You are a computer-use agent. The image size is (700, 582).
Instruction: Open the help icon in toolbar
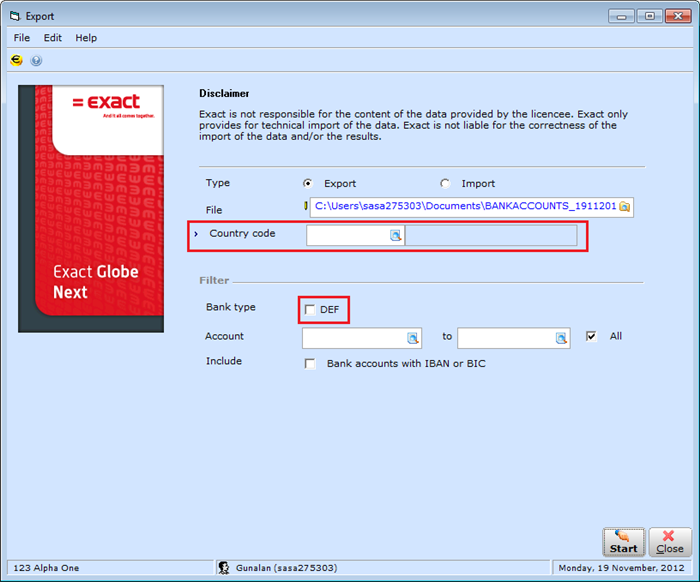36,60
